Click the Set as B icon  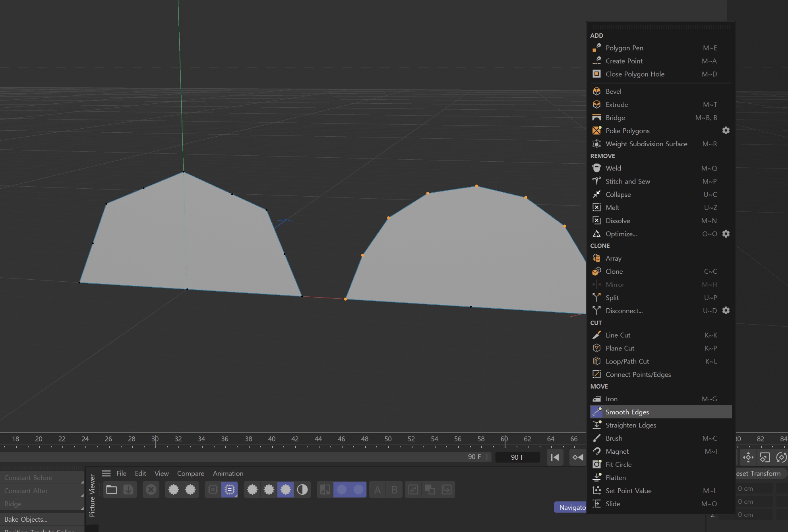tap(394, 489)
